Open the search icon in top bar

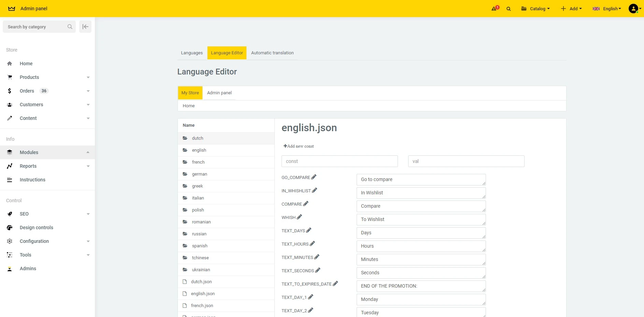(x=509, y=9)
